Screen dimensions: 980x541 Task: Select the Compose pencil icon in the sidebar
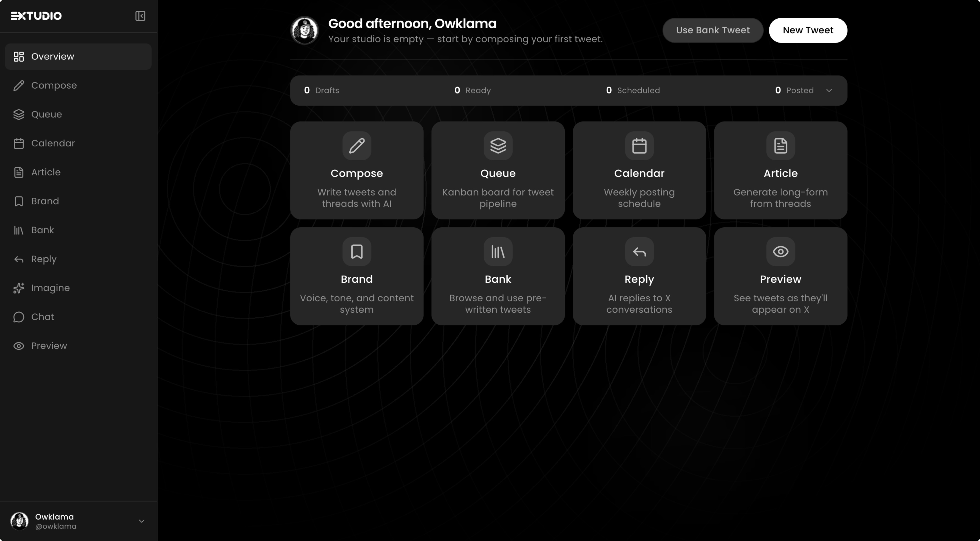[x=19, y=85]
